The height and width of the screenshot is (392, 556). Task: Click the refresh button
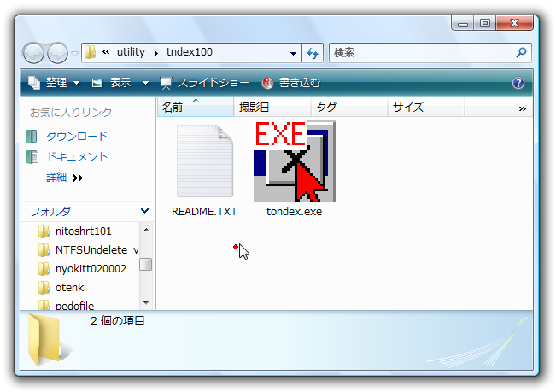tap(313, 53)
